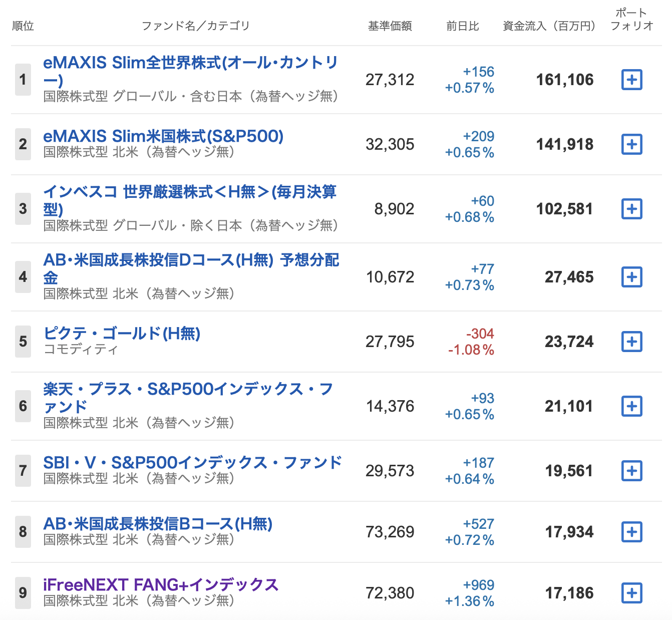This screenshot has height=620, width=672.
Task: Open ピクテ・ゴールド(H無) fund link
Action: pyautogui.click(x=122, y=333)
